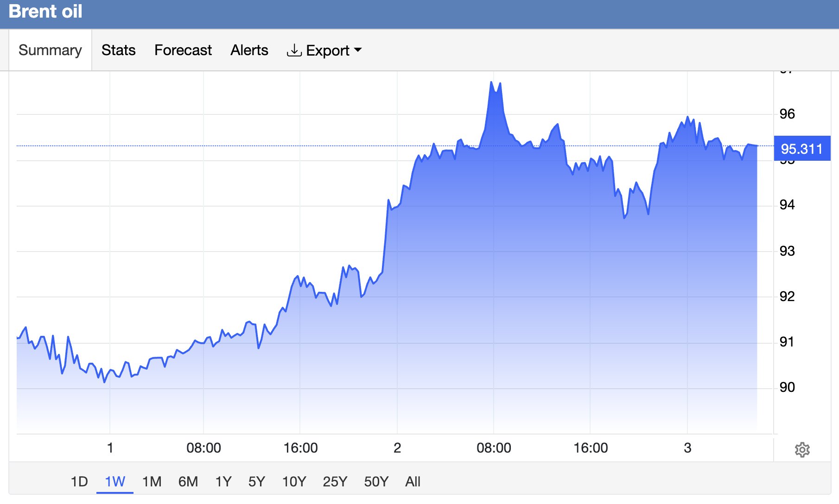Click the 95.311 current price label
The height and width of the screenshot is (504, 839).
(802, 149)
